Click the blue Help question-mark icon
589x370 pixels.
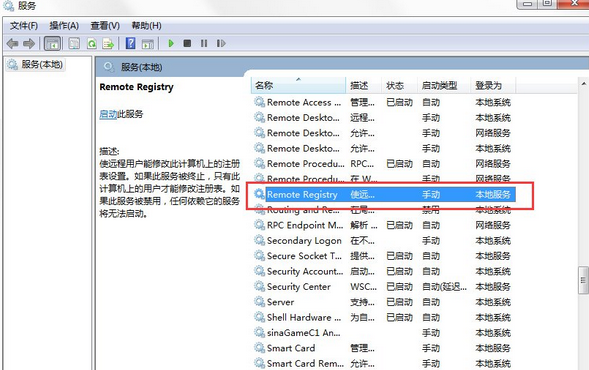point(130,44)
